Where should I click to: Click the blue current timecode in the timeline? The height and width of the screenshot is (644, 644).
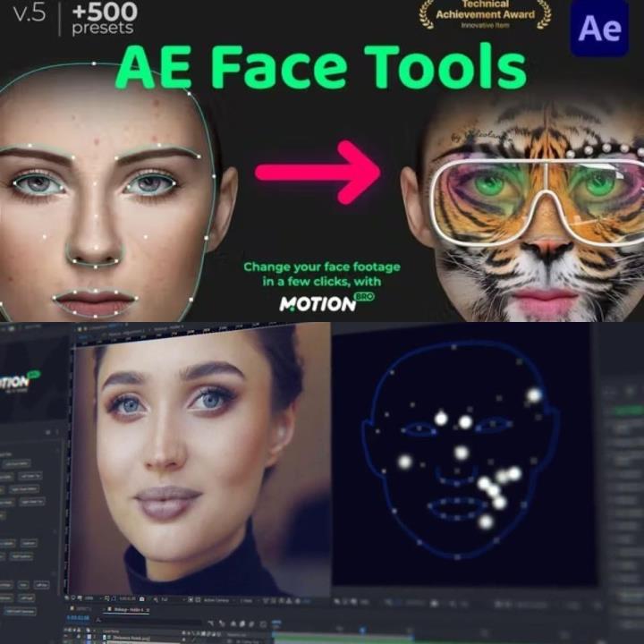[78, 618]
